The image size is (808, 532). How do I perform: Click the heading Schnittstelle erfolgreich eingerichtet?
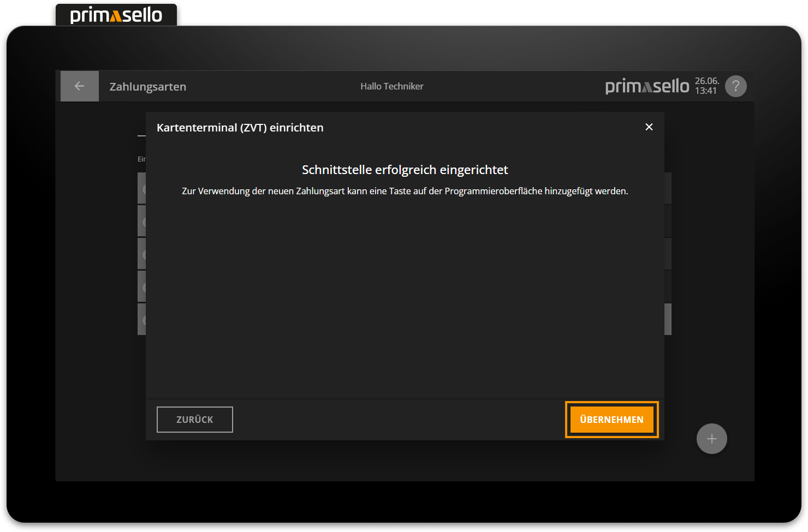coord(405,170)
